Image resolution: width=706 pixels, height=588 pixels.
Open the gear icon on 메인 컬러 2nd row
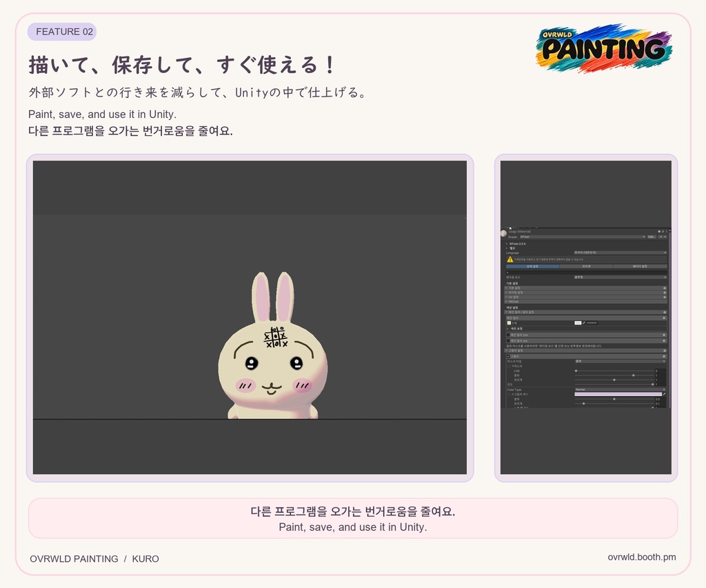[x=664, y=335]
